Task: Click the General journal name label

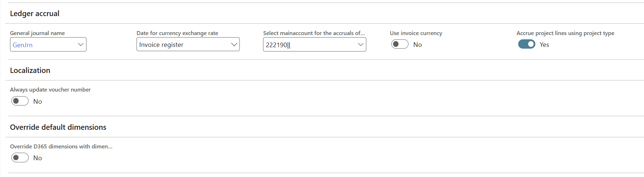Action: 37,33
